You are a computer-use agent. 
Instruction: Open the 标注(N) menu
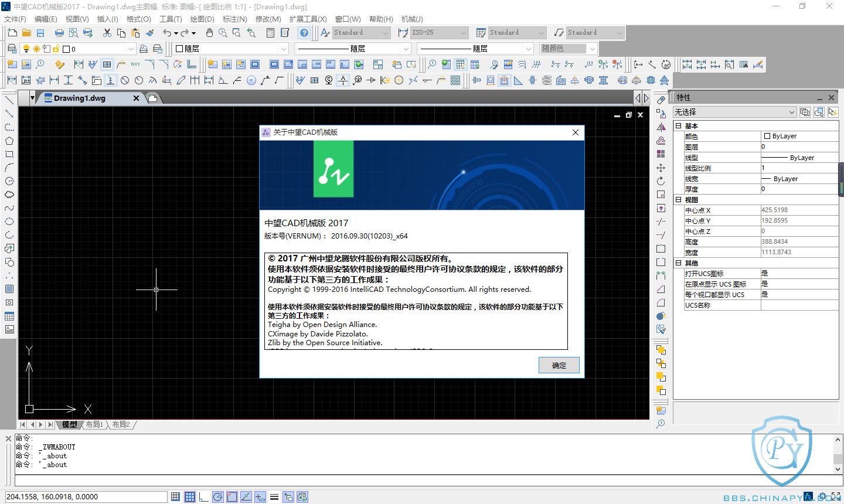pyautogui.click(x=234, y=19)
